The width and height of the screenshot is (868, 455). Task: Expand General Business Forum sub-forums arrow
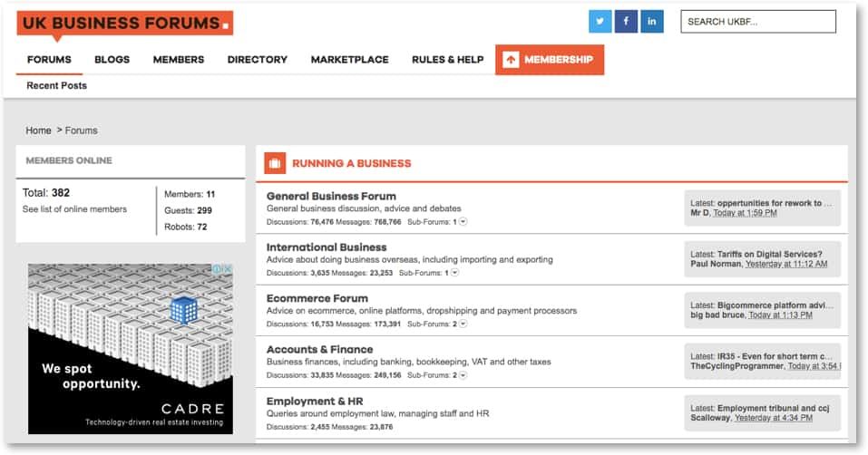tap(463, 221)
